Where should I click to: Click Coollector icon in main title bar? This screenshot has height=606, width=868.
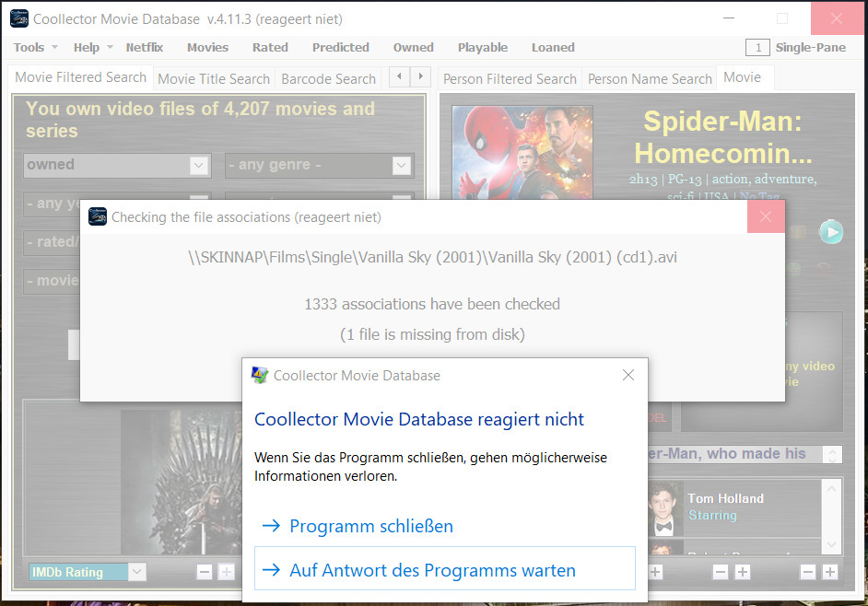[x=19, y=18]
